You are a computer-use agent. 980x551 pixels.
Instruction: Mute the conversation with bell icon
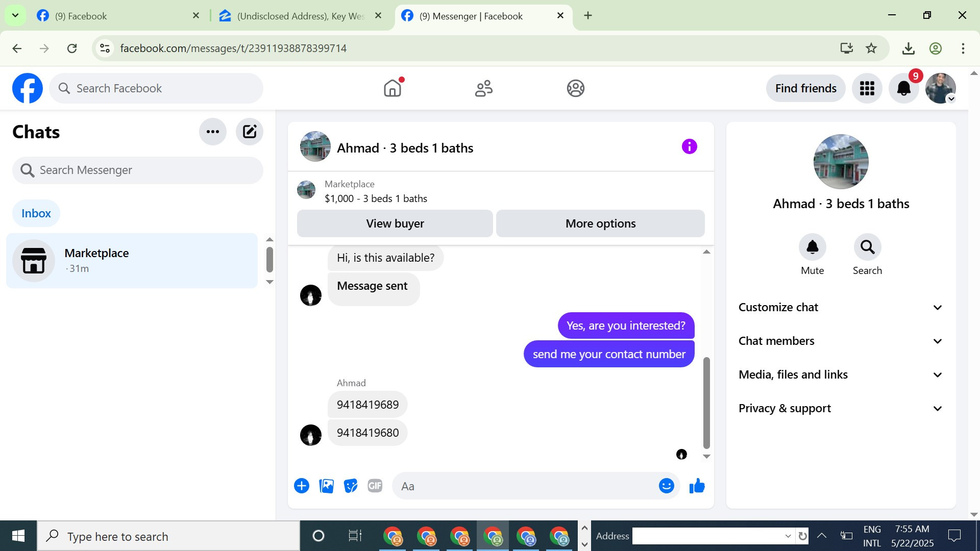pos(813,247)
